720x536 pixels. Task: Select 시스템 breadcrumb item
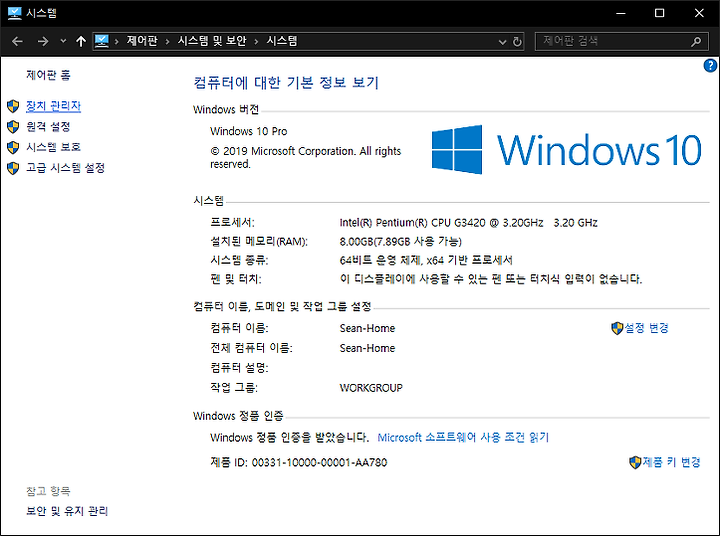pos(281,41)
